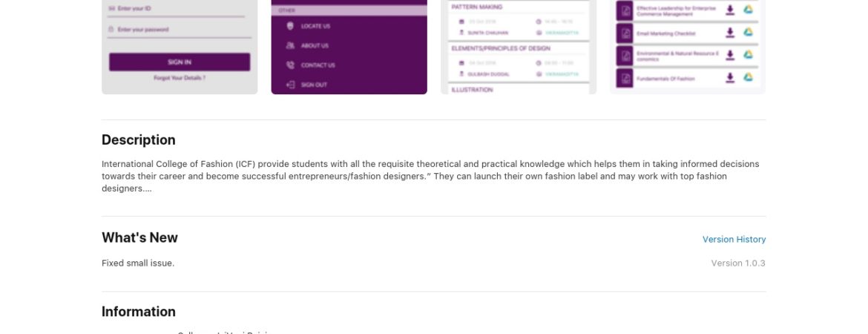Open Fundamentals Of Fashion document icon
This screenshot has height=334, width=868.
coord(625,78)
